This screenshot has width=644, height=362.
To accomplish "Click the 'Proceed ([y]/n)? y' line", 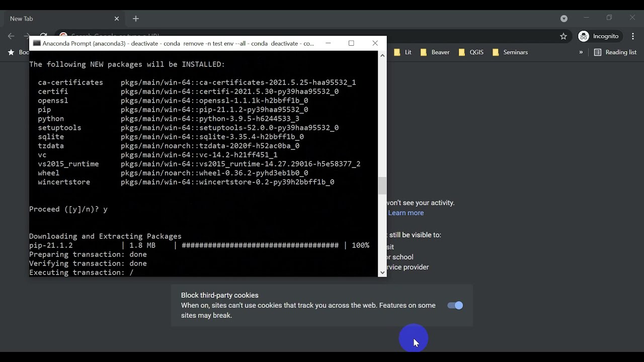I will (68, 209).
